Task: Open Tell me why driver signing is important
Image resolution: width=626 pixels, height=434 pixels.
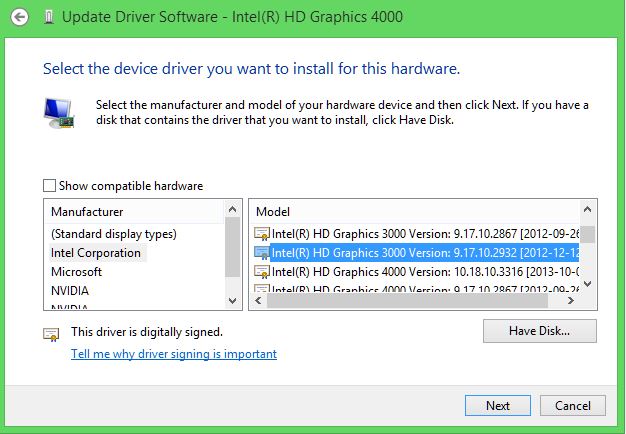Action: click(x=174, y=354)
